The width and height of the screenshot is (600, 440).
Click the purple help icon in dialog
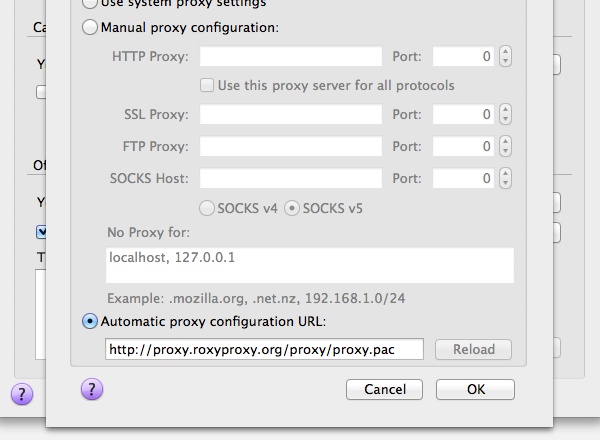pos(92,389)
